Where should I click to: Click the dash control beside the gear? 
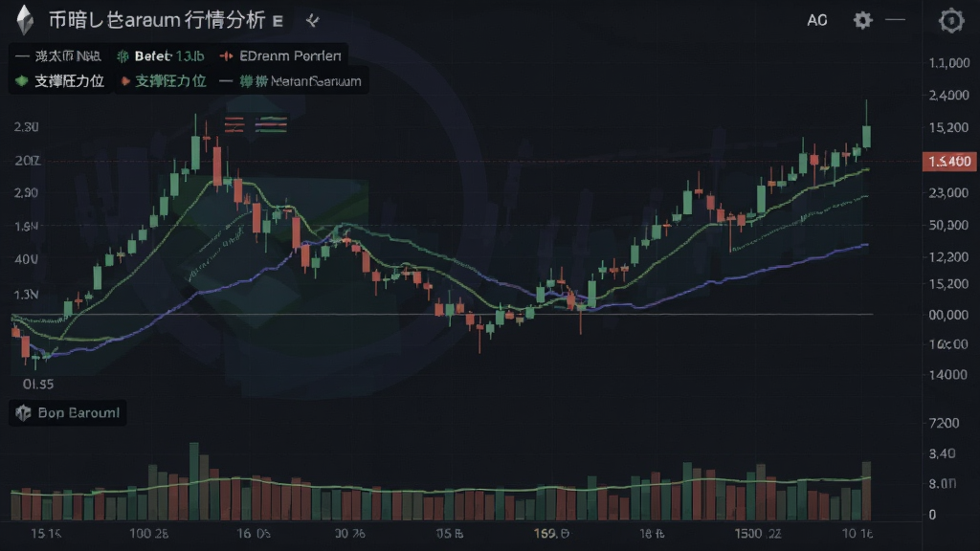895,20
